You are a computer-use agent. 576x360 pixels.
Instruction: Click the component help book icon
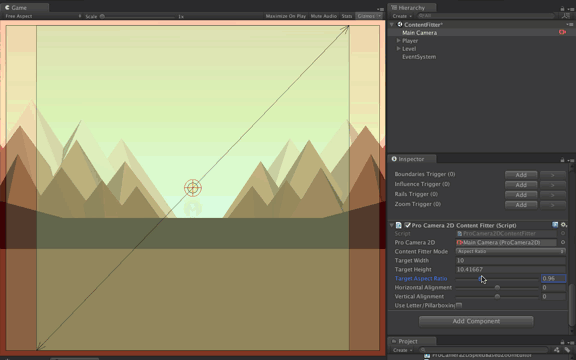tap(555, 225)
